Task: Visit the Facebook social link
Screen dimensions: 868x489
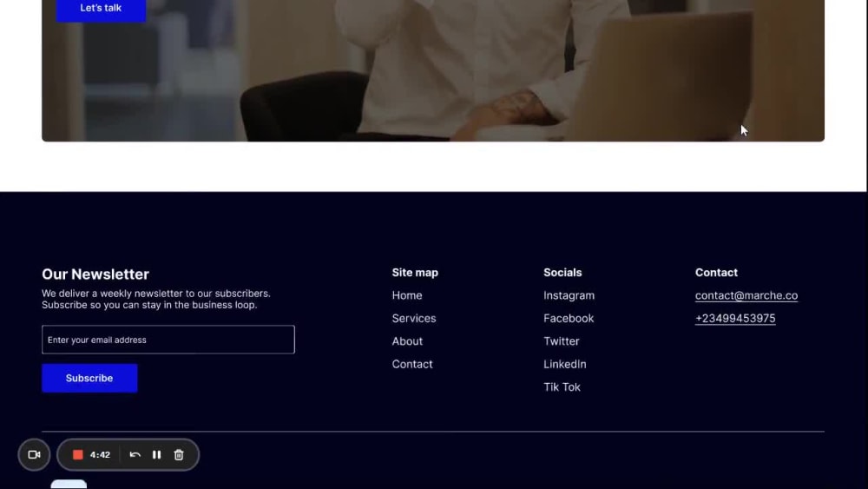Action: (x=569, y=319)
